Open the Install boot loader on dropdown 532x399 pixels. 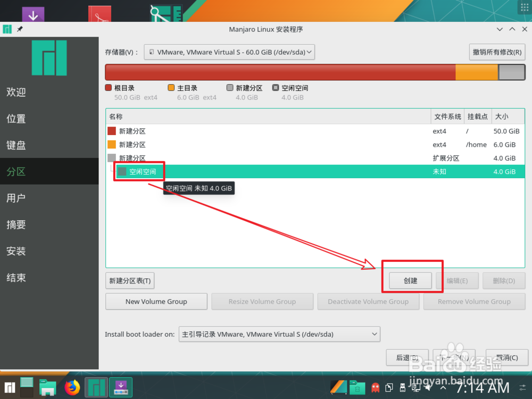click(x=279, y=334)
